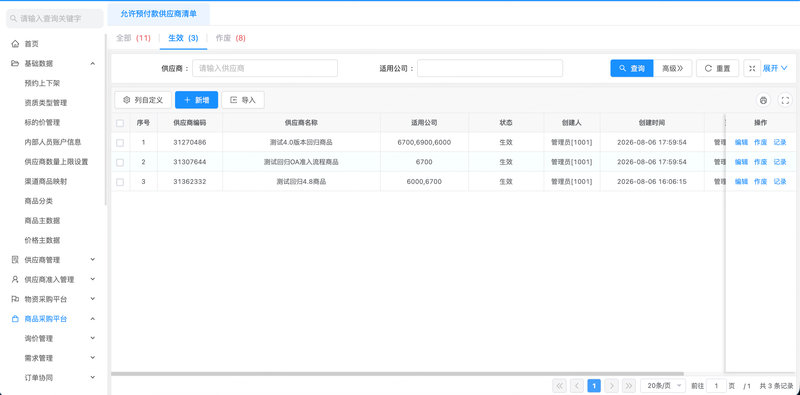The width and height of the screenshot is (800, 395).
Task: Click 记录 for row 31362332
Action: pos(780,182)
